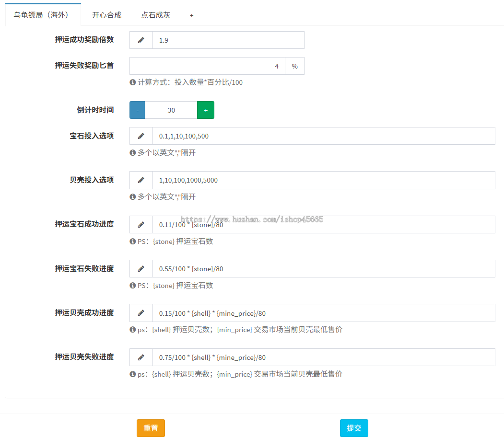Click the 贝壳投入选项 label

point(92,180)
